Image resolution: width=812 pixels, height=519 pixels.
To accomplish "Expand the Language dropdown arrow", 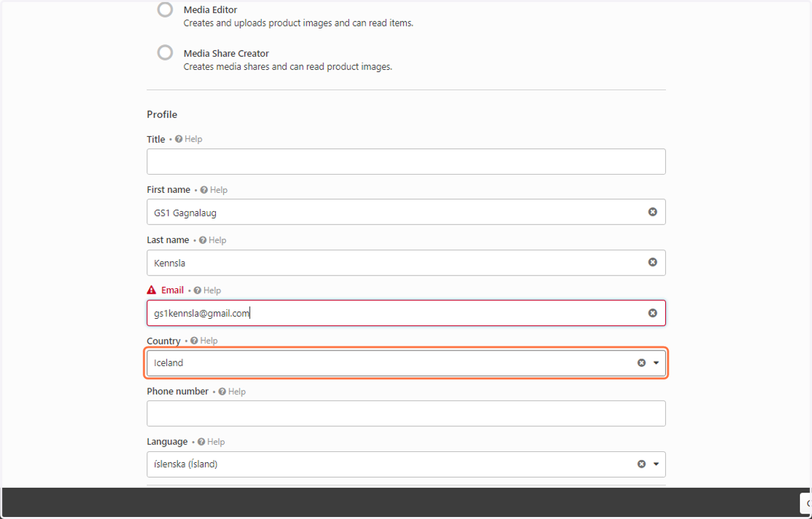I will [x=656, y=464].
